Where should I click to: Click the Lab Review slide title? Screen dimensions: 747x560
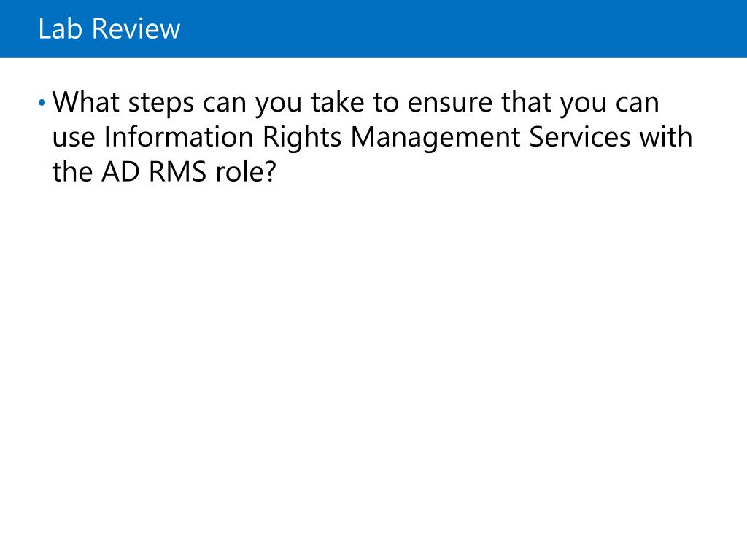pos(109,28)
